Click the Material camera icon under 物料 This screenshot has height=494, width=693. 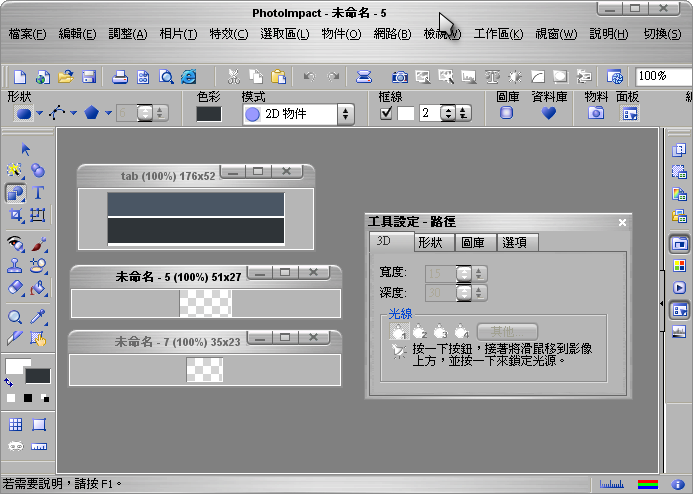tap(596, 113)
